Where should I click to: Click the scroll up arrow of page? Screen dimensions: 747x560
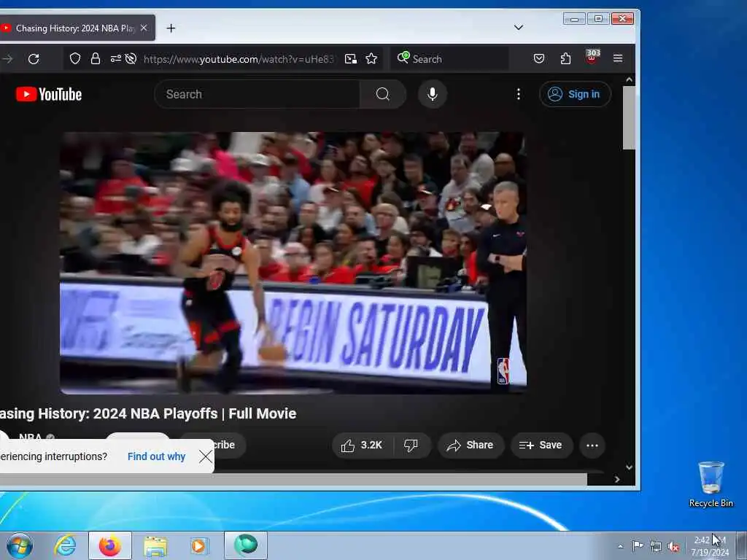630,79
